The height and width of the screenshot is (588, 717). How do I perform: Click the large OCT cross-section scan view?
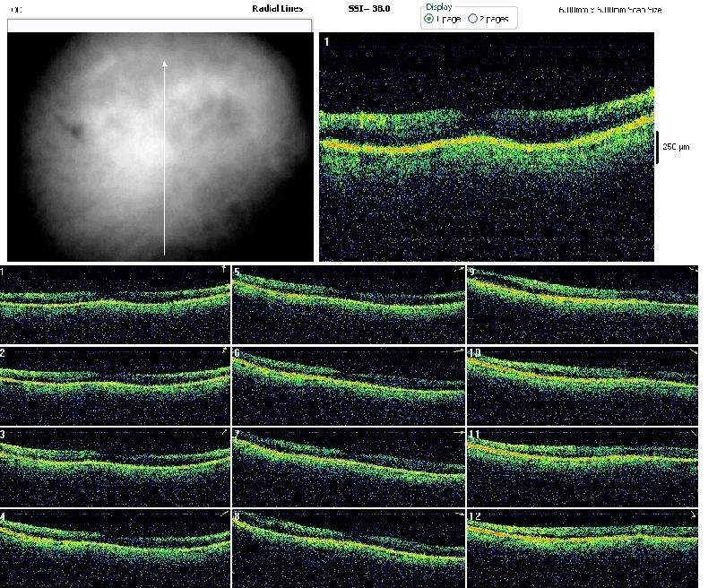pos(487,147)
